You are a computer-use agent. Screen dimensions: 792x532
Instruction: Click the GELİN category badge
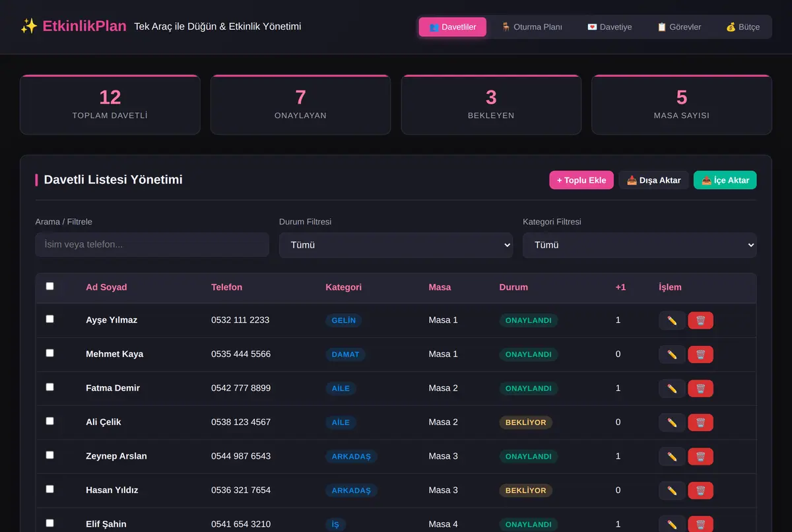point(343,320)
